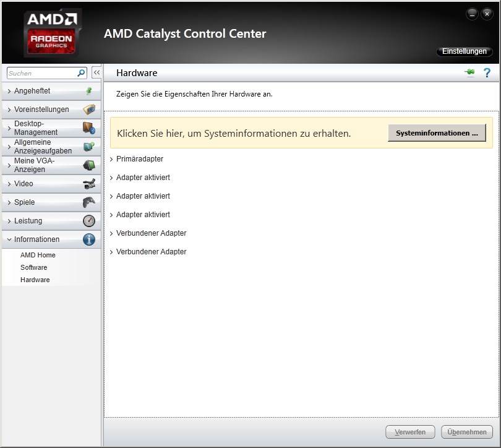This screenshot has width=501, height=448.
Task: Minimize the Catalyst Control Center window
Action: pos(473,14)
